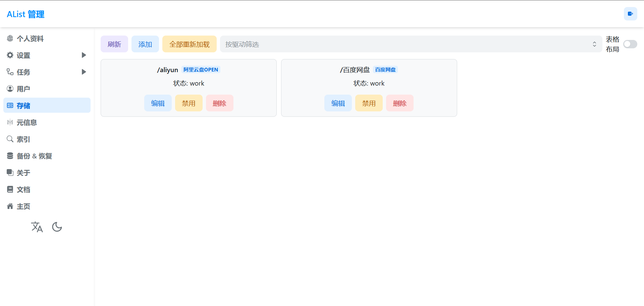The image size is (644, 306).
Task: Expand the 任务 submenu arrow
Action: 84,72
